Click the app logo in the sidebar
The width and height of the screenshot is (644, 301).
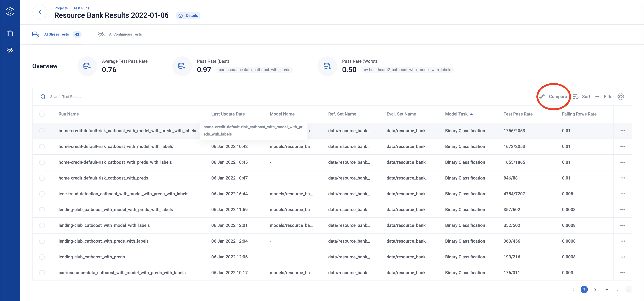[10, 11]
